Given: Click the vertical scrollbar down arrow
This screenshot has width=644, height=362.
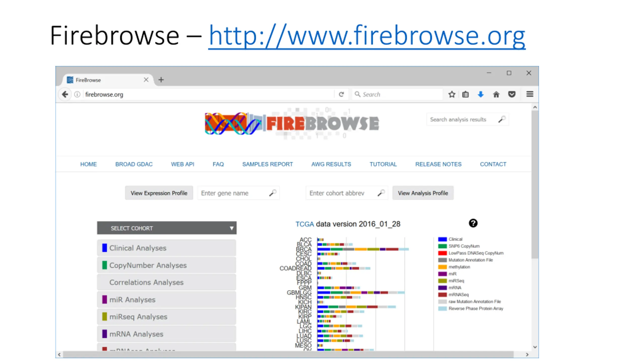Looking at the screenshot, I should click(x=535, y=347).
